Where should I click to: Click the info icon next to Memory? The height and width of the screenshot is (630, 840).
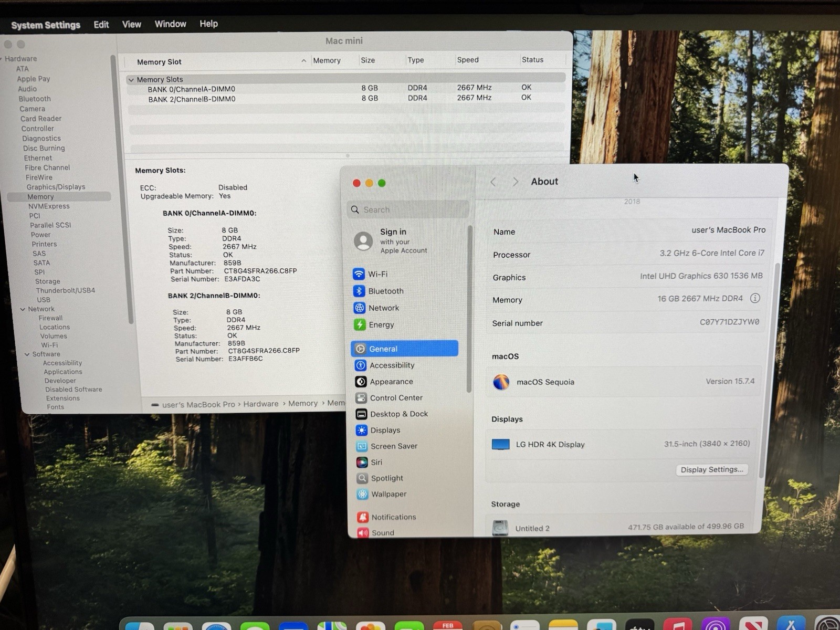coord(755,298)
